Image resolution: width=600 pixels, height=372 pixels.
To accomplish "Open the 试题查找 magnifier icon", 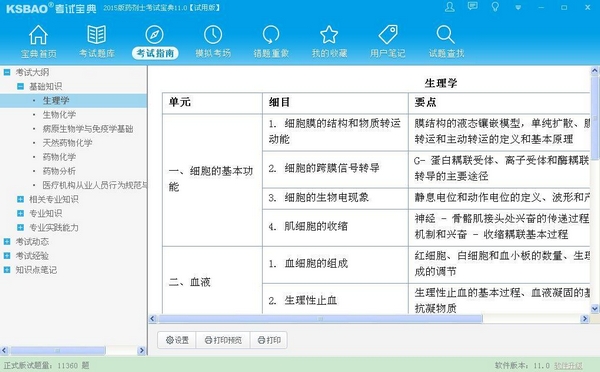I will coord(446,34).
